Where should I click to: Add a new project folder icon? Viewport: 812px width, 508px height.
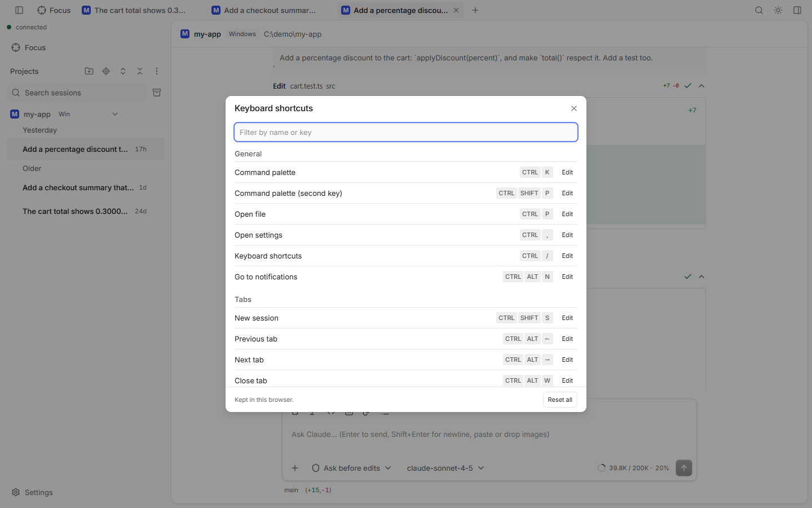pos(89,71)
